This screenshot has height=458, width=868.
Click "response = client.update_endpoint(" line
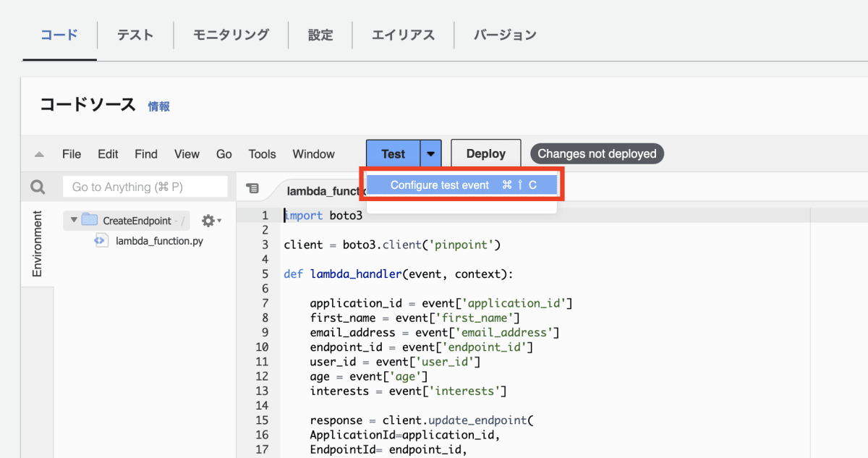(x=422, y=420)
